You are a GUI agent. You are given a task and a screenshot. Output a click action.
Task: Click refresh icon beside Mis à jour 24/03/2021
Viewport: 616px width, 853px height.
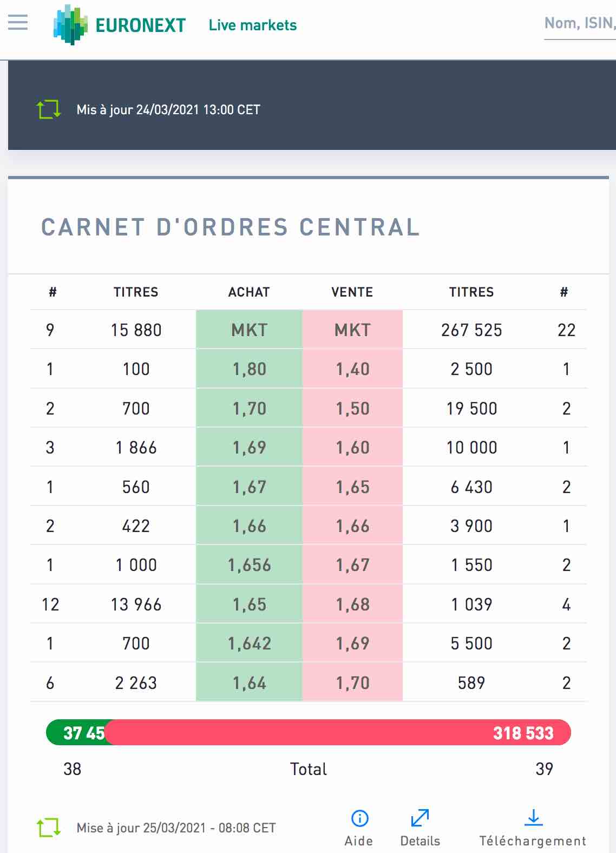coord(49,109)
